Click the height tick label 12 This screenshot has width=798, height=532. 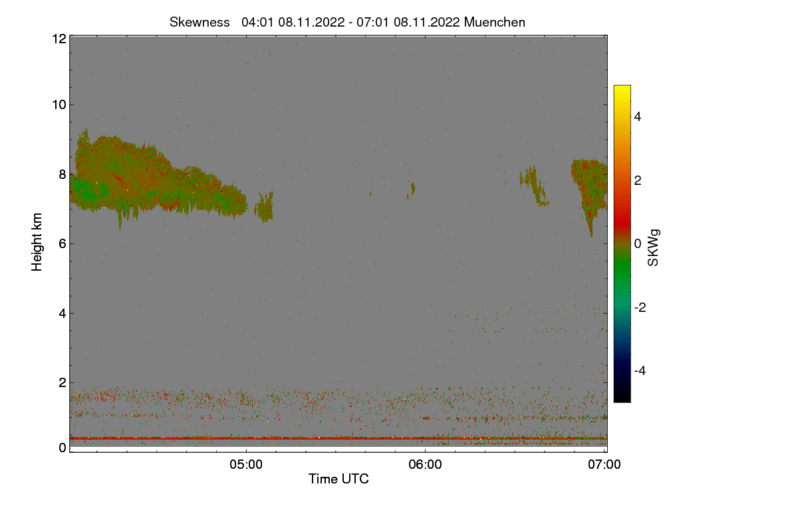(x=59, y=39)
